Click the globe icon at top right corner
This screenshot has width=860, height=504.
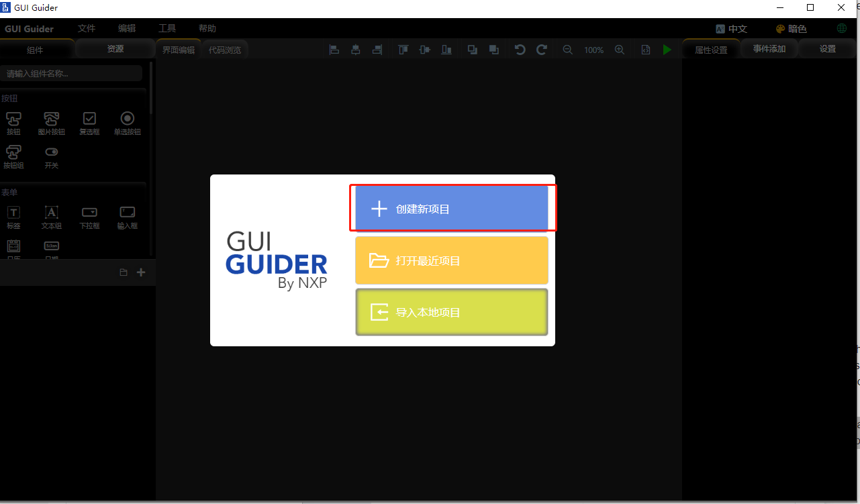coord(841,28)
